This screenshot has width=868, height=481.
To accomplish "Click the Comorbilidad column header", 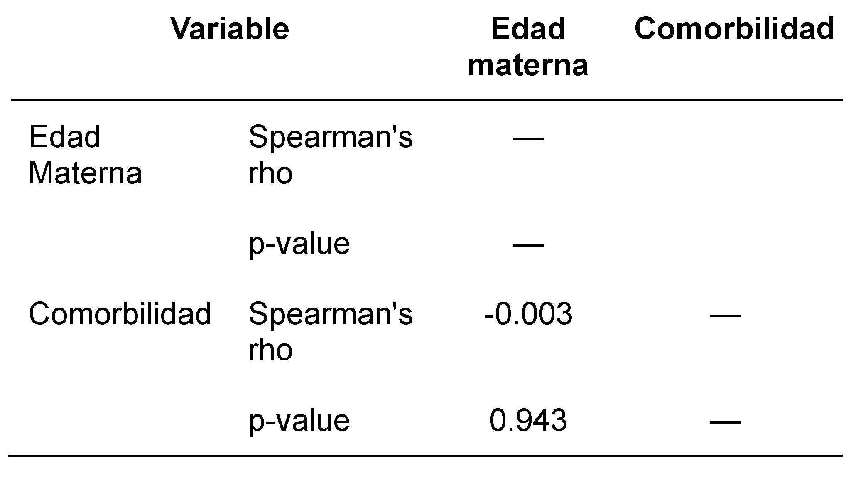I will coord(734,29).
